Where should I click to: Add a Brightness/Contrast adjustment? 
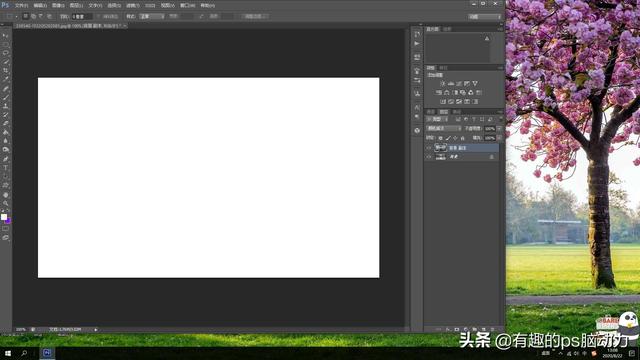pos(442,83)
